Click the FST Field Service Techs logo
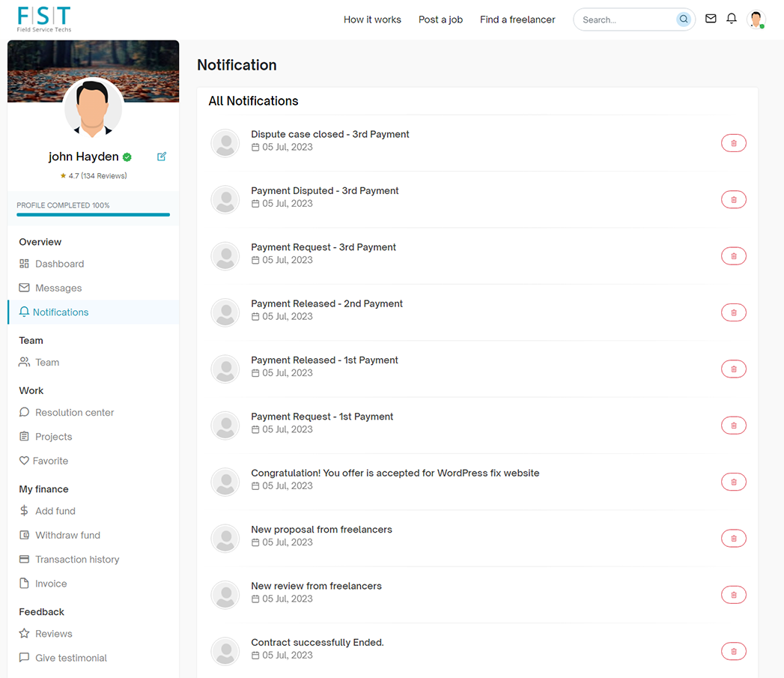This screenshot has height=678, width=784. (x=44, y=19)
